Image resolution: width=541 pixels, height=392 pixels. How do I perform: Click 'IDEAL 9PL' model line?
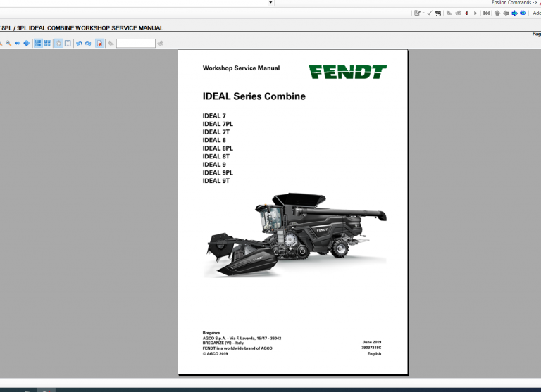click(218, 172)
